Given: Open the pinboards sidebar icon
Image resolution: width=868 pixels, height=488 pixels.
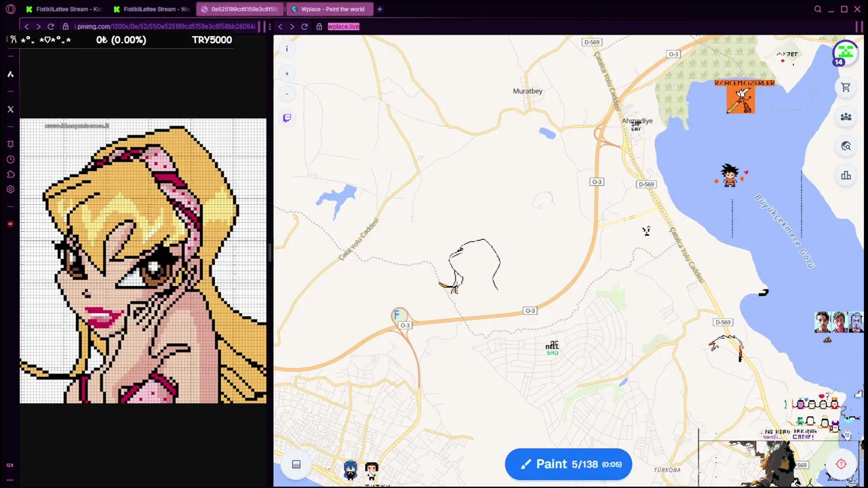Looking at the screenshot, I should (10, 144).
